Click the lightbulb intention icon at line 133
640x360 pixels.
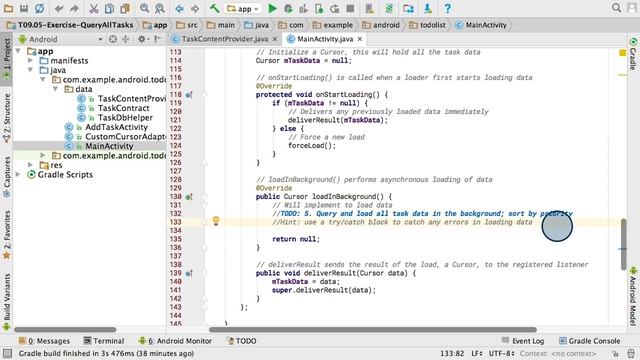click(x=216, y=221)
